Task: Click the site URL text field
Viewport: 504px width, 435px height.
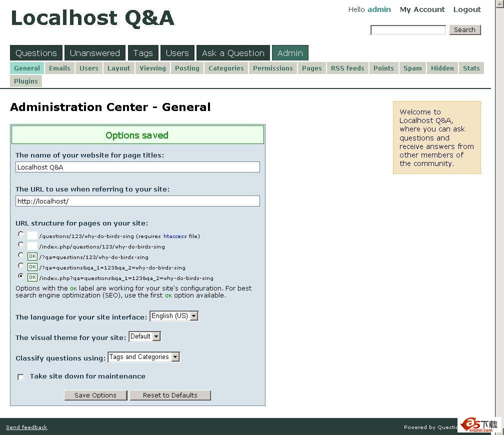Action: pos(137,201)
